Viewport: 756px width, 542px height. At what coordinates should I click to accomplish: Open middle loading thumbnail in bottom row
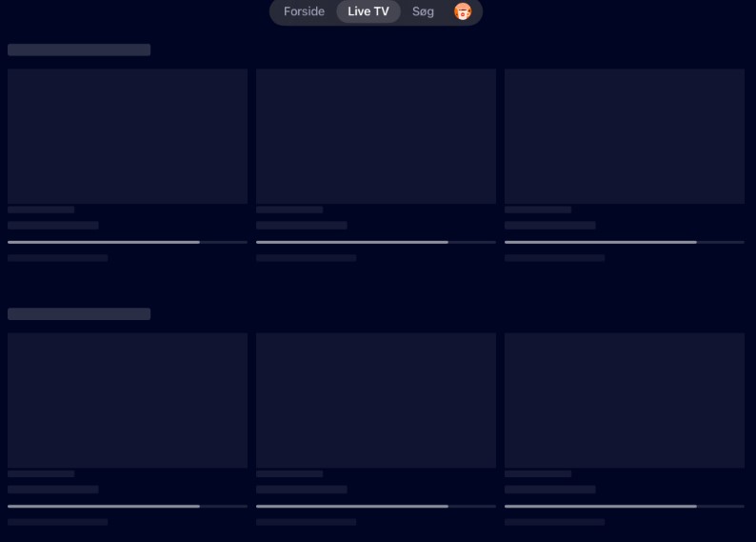(x=376, y=400)
